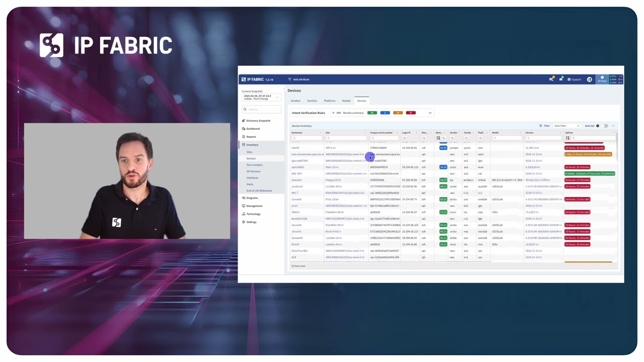The image size is (644, 362).
Task: Select Devices under Inventory
Action: coord(251,158)
